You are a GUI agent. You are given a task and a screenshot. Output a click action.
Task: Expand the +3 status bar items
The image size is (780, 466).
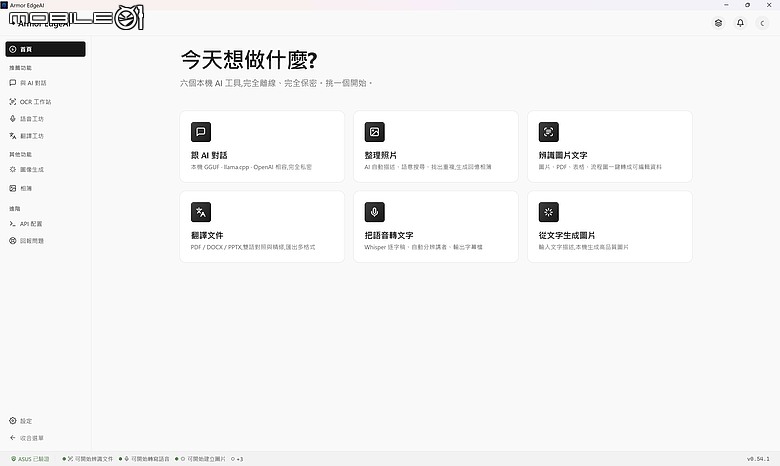point(237,459)
